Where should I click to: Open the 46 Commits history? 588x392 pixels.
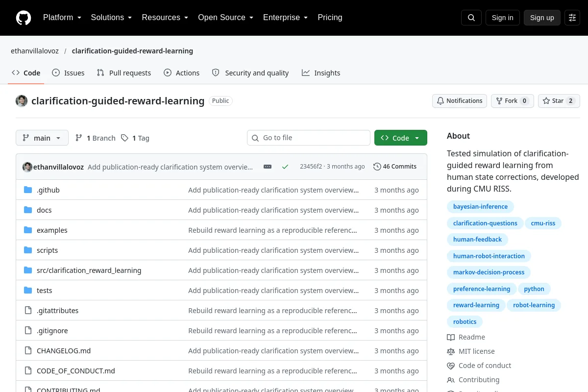click(x=395, y=167)
